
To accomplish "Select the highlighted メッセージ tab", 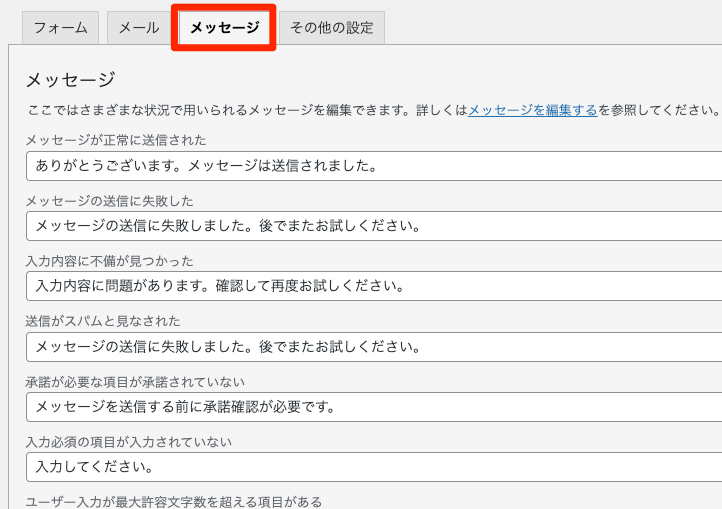I will (224, 28).
